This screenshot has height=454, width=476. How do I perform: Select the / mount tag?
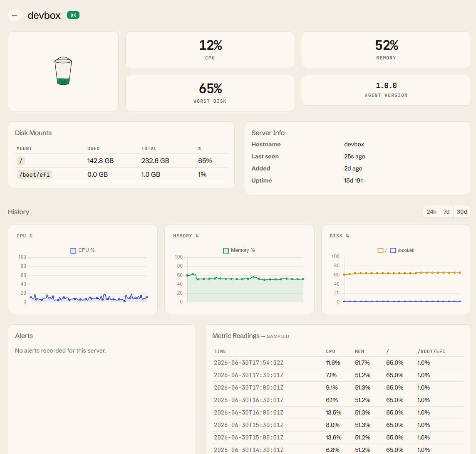pos(21,161)
